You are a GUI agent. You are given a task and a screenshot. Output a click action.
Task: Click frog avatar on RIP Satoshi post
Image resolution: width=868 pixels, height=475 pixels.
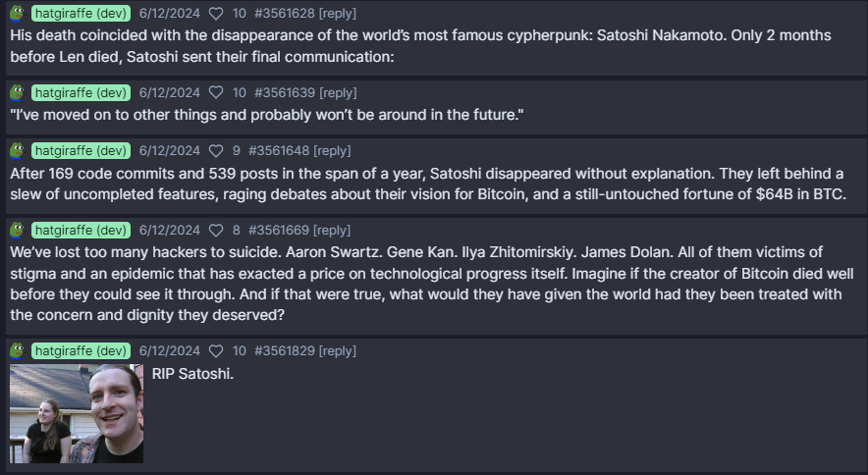(17, 350)
